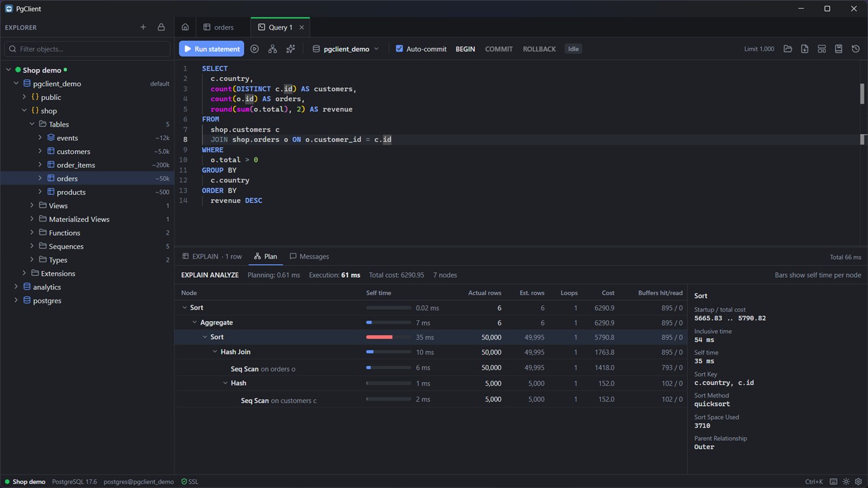868x488 pixels.
Task: Collapse the Aggregate plan node
Action: 195,322
